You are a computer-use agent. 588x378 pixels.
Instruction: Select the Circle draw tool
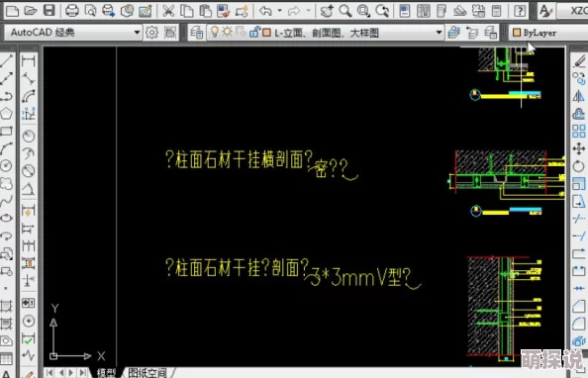click(7, 166)
